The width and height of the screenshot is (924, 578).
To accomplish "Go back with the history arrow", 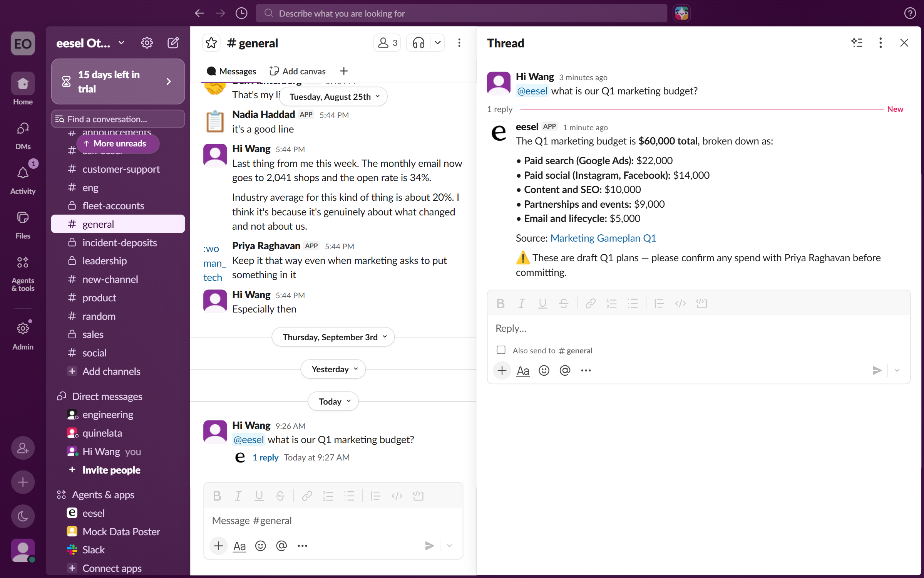I will (199, 13).
